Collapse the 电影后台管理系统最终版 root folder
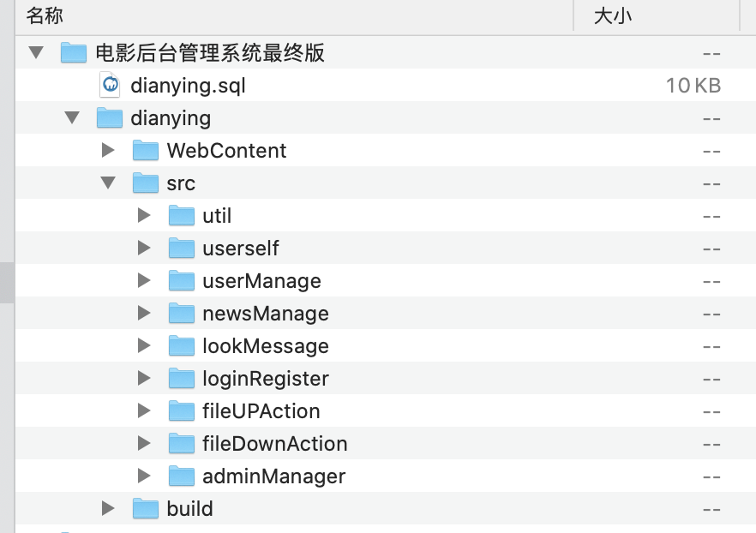The height and width of the screenshot is (533, 756). coord(36,52)
